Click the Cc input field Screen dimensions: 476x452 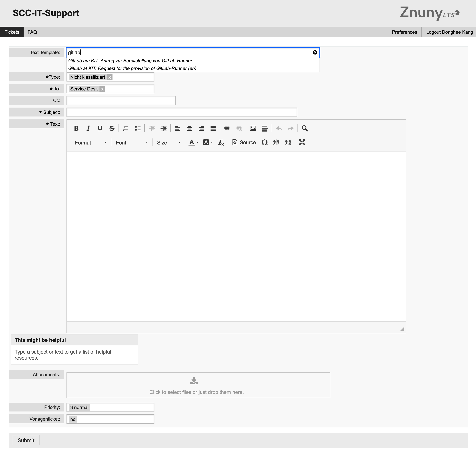121,100
